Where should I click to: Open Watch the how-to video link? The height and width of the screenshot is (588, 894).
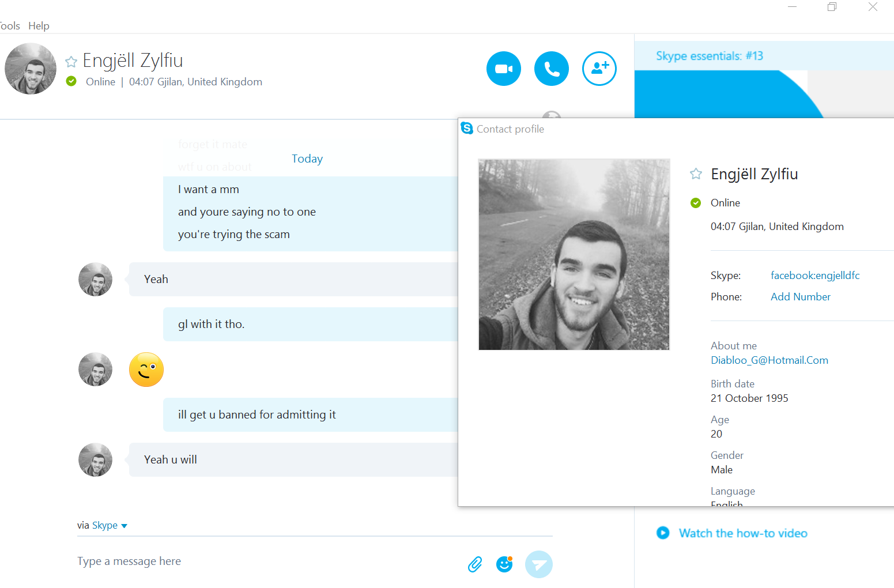click(x=743, y=533)
